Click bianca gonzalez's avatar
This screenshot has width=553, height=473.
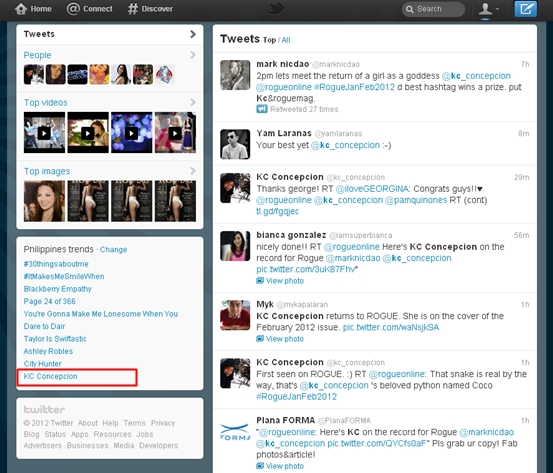tap(235, 246)
